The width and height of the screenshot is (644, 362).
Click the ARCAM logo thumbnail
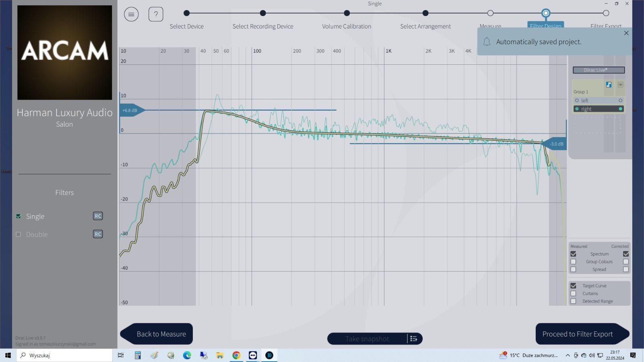click(x=64, y=52)
